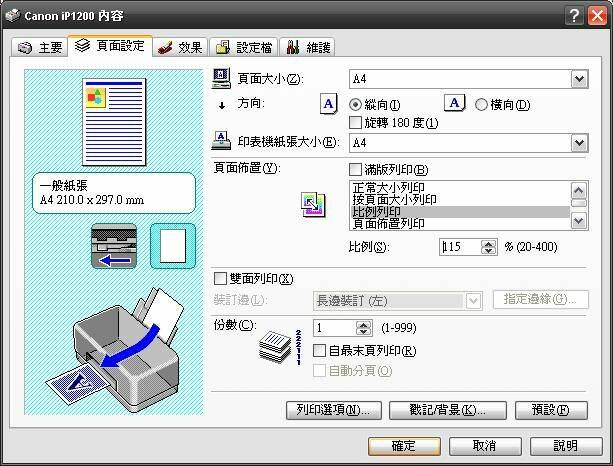
Task: Click the 頁面大小 monitor icon
Action: (x=221, y=78)
